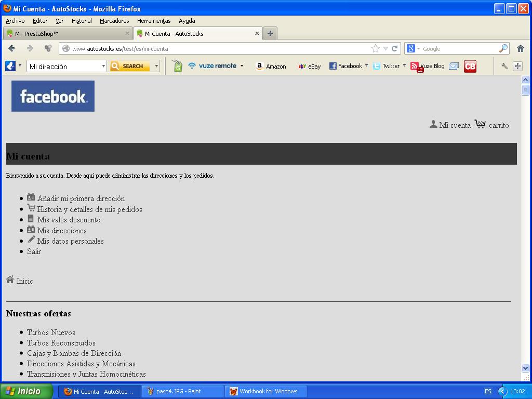Bookmark page with the star icon

375,48
